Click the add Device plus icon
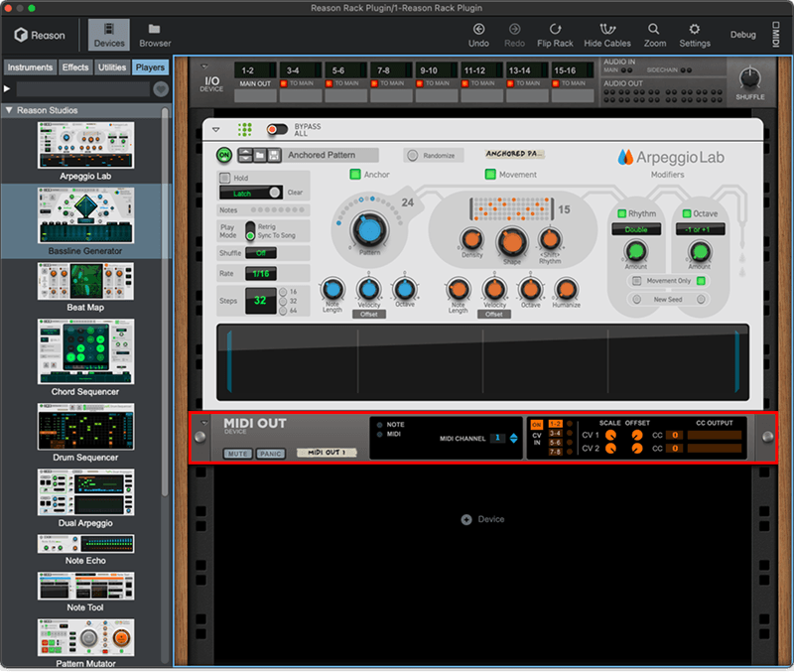 pos(466,520)
